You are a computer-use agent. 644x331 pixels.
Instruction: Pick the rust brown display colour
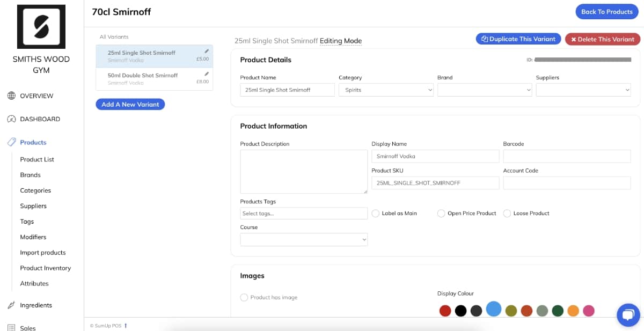[526, 311]
